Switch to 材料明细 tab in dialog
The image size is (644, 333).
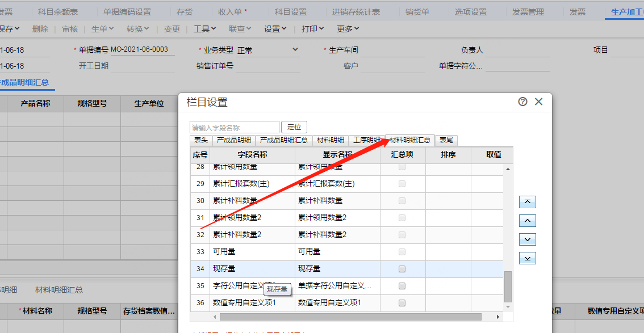pos(331,140)
